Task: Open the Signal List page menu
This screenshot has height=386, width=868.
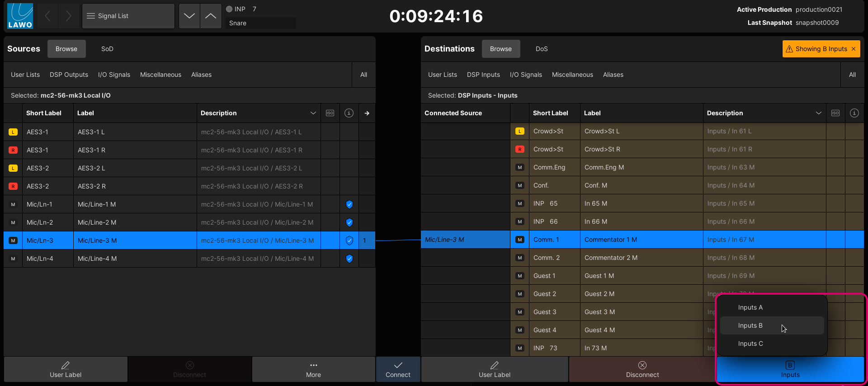Action: pos(128,16)
